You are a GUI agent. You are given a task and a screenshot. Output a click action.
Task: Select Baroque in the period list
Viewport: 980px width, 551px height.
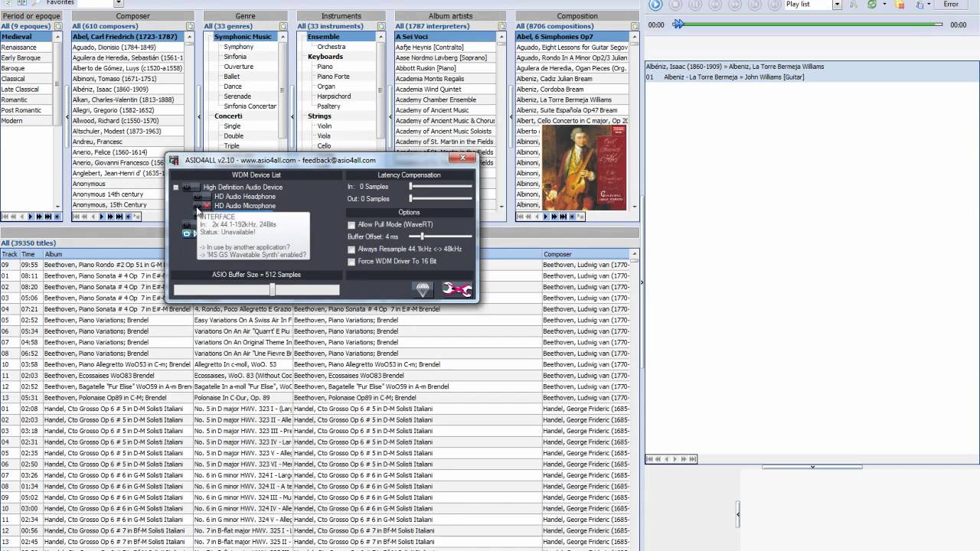[x=27, y=68]
